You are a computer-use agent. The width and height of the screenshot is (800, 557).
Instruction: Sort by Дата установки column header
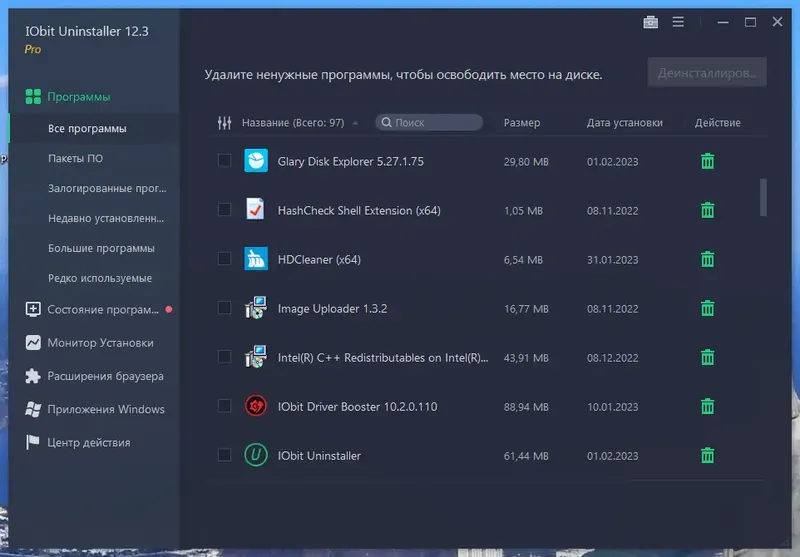point(624,123)
